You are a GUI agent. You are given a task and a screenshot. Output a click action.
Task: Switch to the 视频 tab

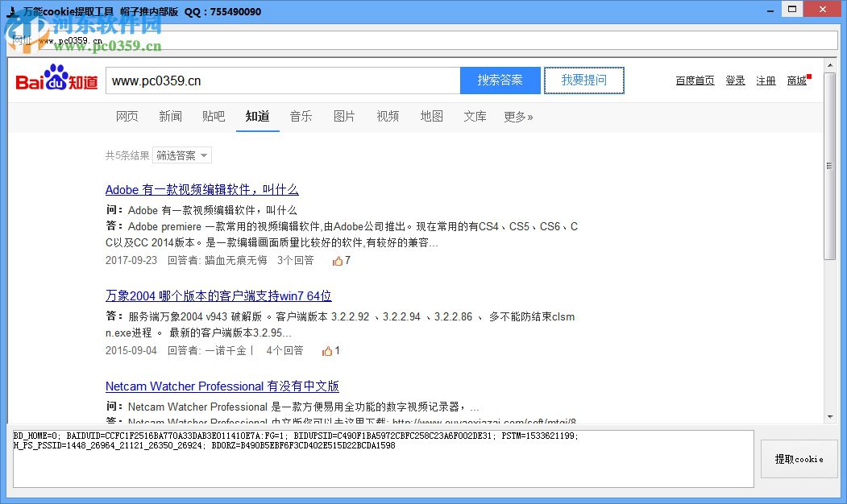(x=388, y=117)
